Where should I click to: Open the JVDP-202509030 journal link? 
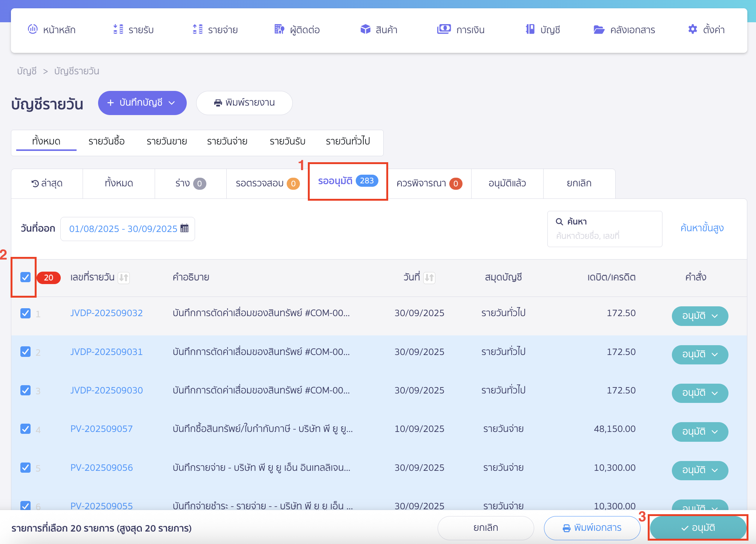click(106, 390)
